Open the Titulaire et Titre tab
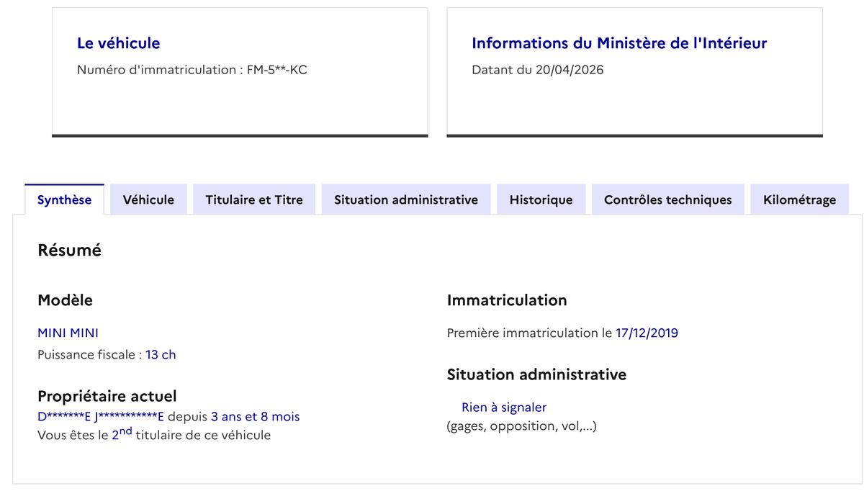This screenshot has height=504, width=864. click(x=254, y=199)
